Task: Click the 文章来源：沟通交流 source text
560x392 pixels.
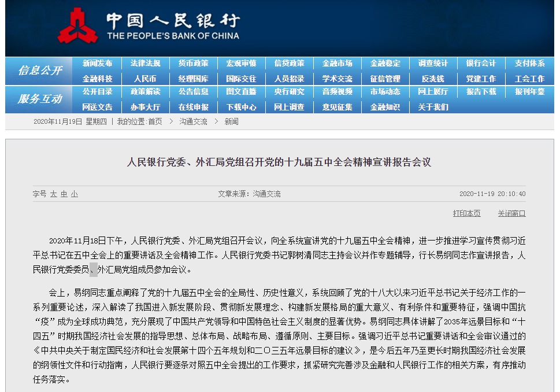Action: click(249, 194)
